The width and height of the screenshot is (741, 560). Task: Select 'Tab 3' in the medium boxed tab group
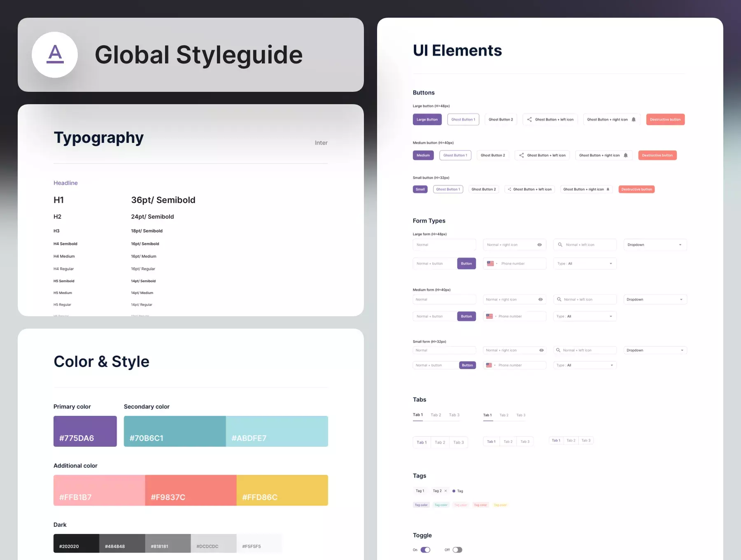(x=525, y=441)
